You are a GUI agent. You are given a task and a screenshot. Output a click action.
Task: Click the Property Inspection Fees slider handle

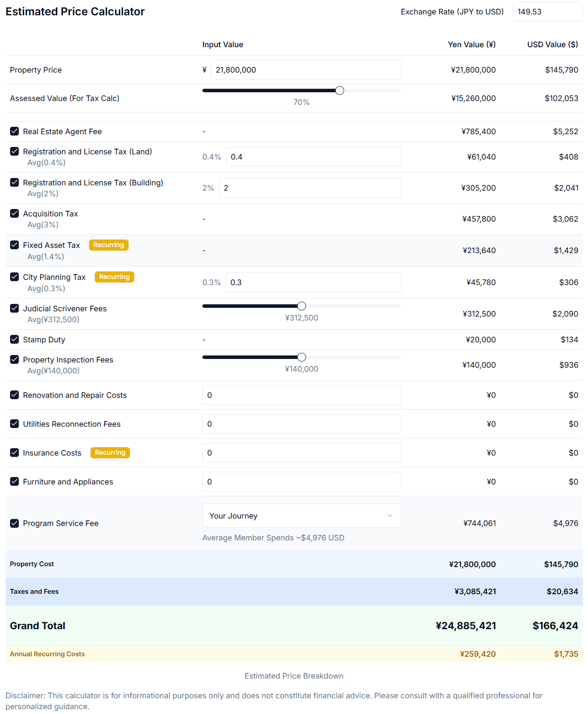[302, 357]
